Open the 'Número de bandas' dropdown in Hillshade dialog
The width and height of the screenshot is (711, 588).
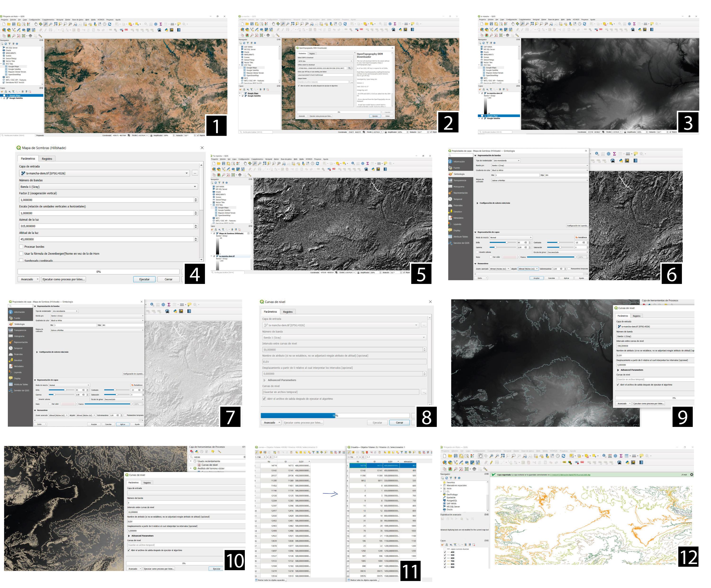tap(108, 186)
